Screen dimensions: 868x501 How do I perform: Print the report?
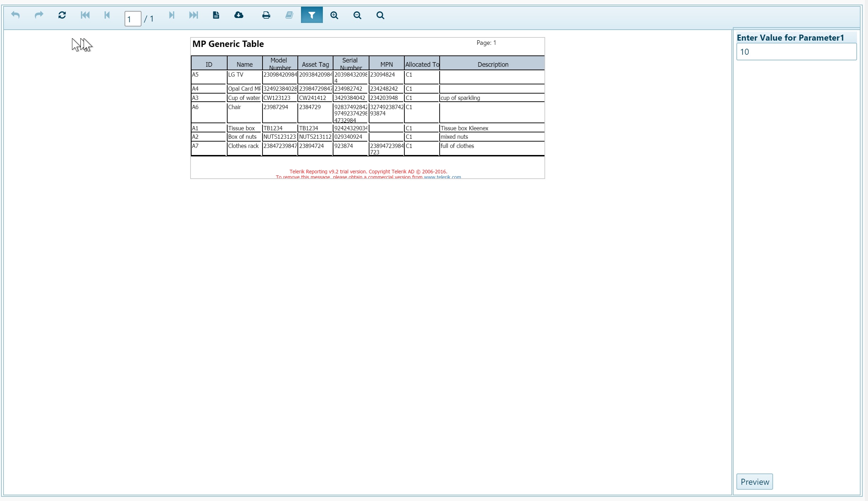[x=266, y=15]
